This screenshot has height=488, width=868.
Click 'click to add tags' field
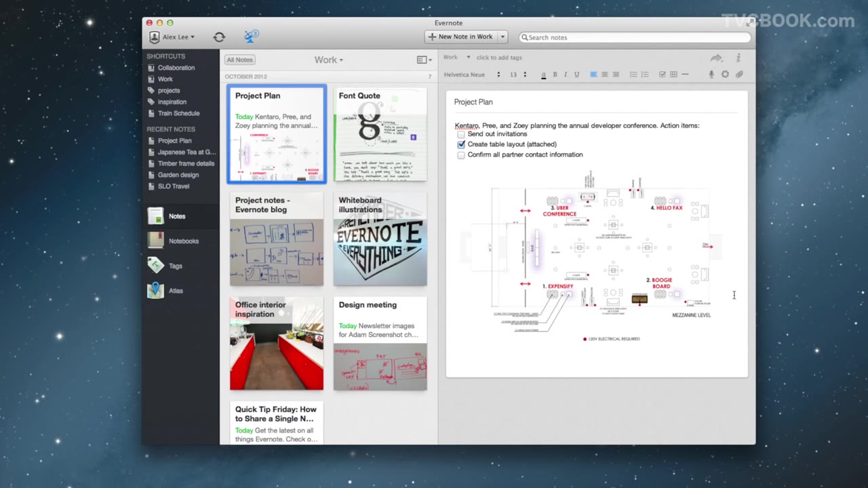tap(499, 58)
